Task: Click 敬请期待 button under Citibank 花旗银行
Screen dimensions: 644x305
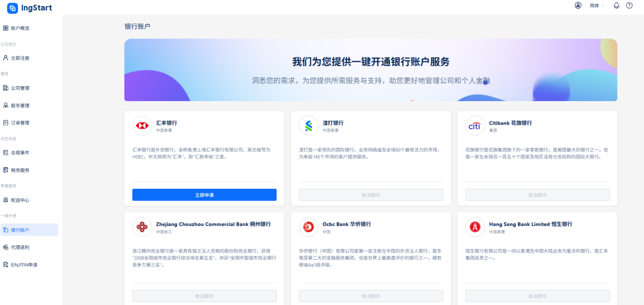Action: 537,195
